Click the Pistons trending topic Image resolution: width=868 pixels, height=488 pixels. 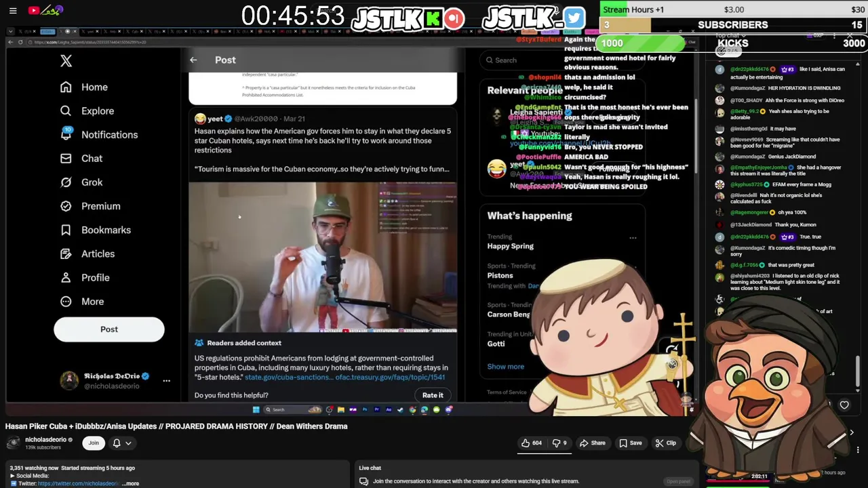[x=500, y=275]
